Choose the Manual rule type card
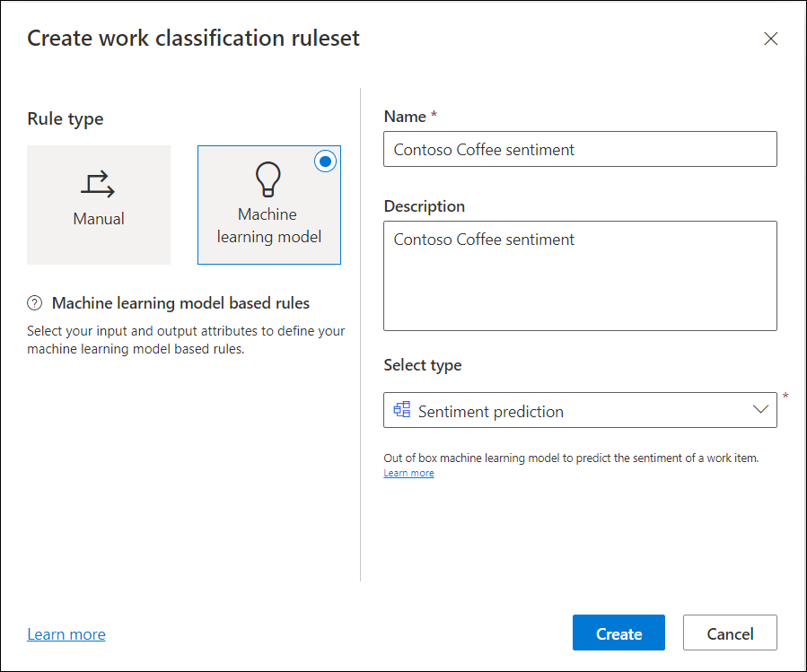This screenshot has width=807, height=672. pos(99,205)
